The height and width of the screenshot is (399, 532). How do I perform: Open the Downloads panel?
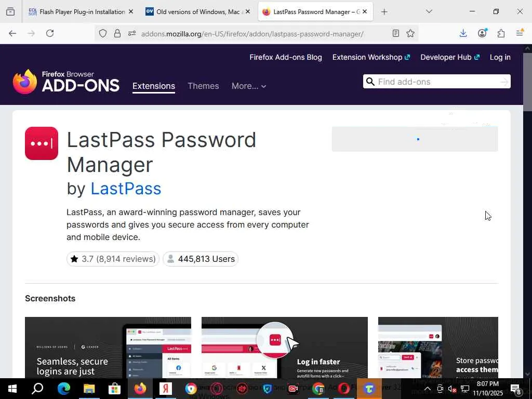pos(463,33)
